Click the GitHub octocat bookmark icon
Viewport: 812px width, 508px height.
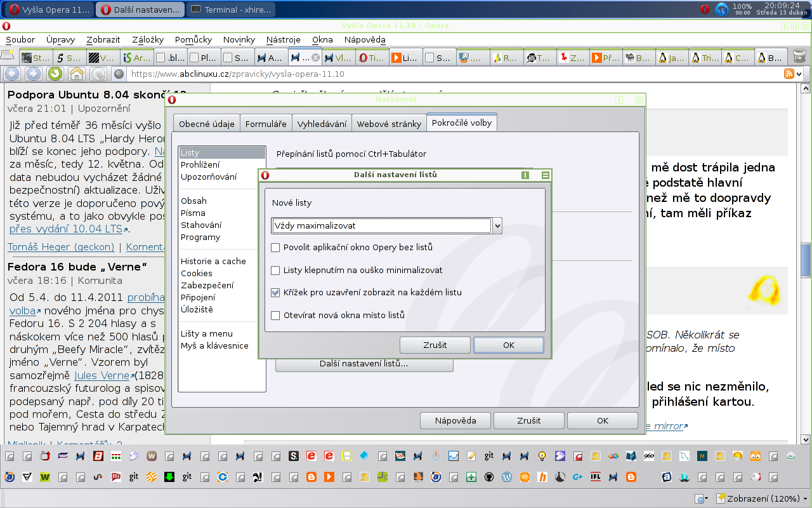[489, 476]
